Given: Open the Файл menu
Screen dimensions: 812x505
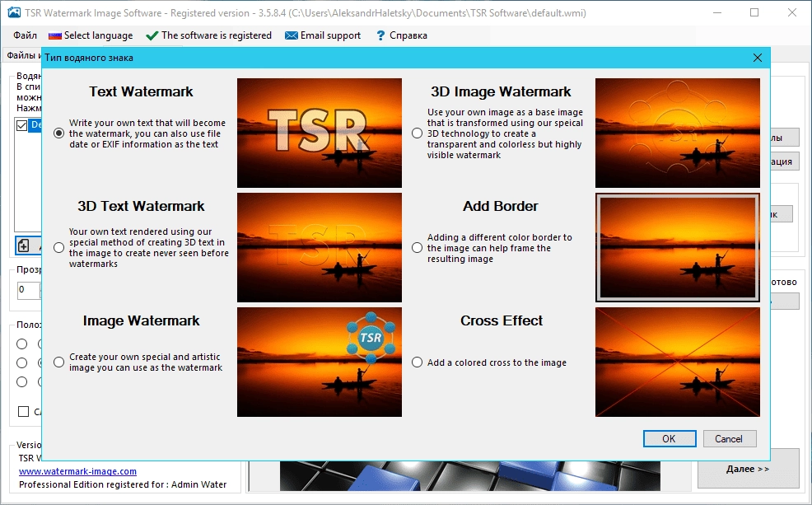Looking at the screenshot, I should pos(25,35).
